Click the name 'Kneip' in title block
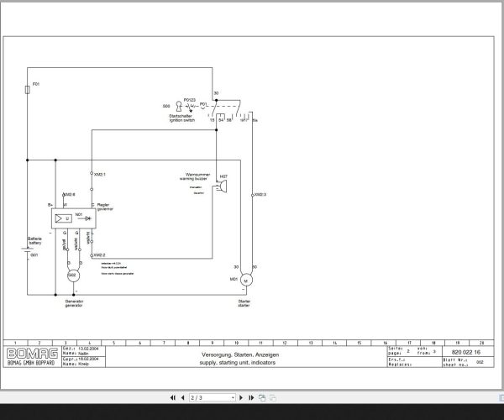This screenshot has width=504, height=420. pos(83,364)
